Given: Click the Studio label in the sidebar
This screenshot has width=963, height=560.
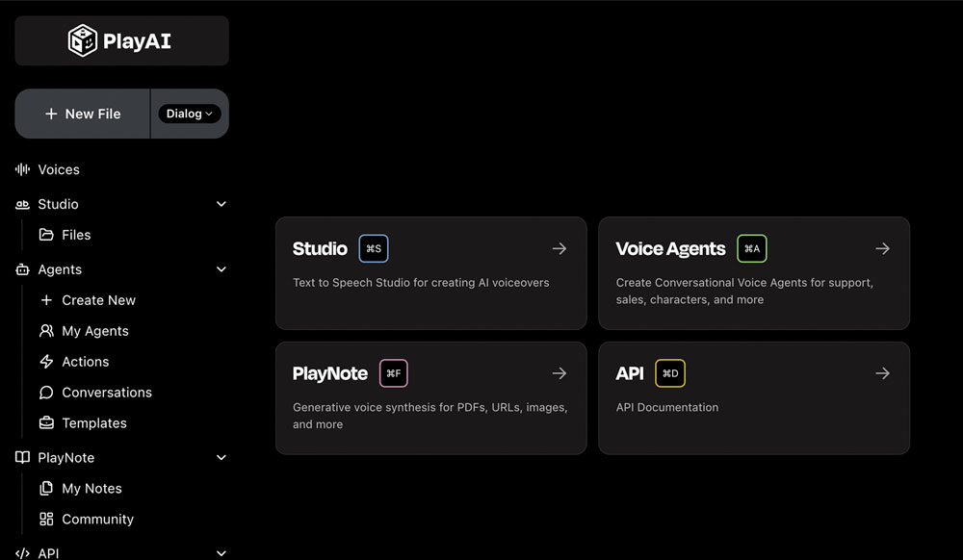Looking at the screenshot, I should (x=59, y=204).
